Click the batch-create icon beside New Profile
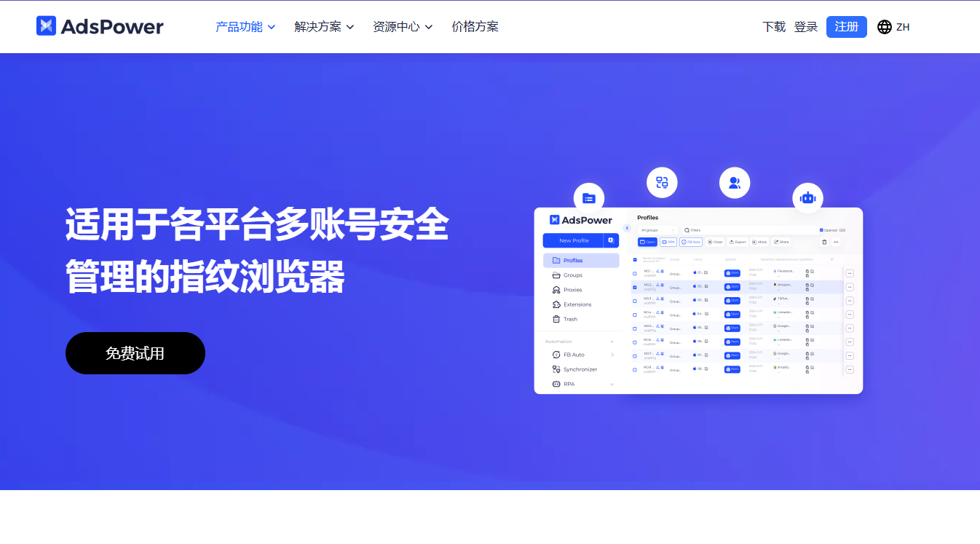 tap(611, 240)
